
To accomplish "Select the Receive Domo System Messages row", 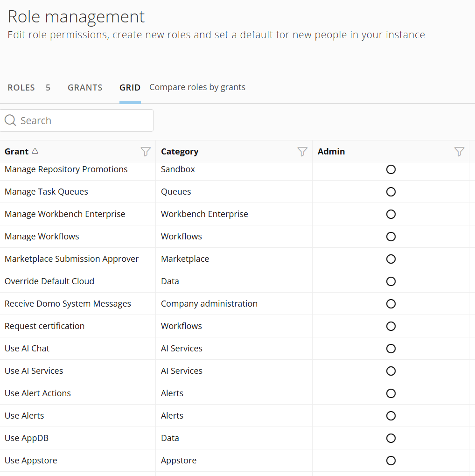I will coord(68,304).
